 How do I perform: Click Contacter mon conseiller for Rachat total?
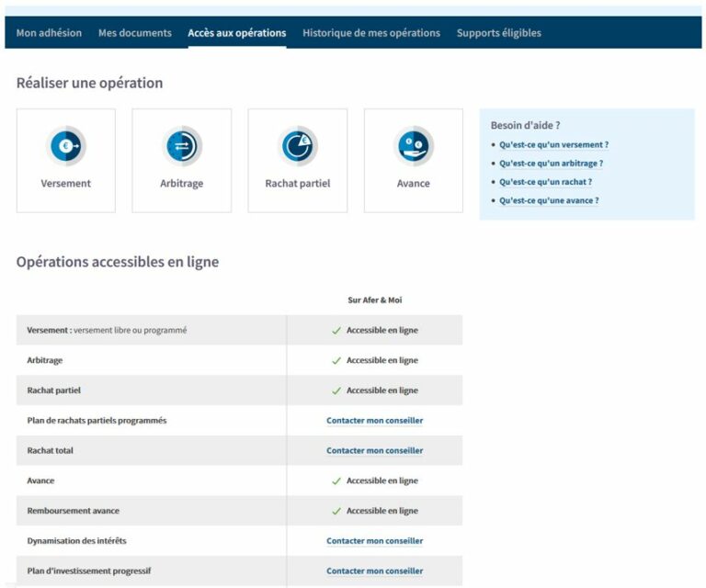click(375, 451)
